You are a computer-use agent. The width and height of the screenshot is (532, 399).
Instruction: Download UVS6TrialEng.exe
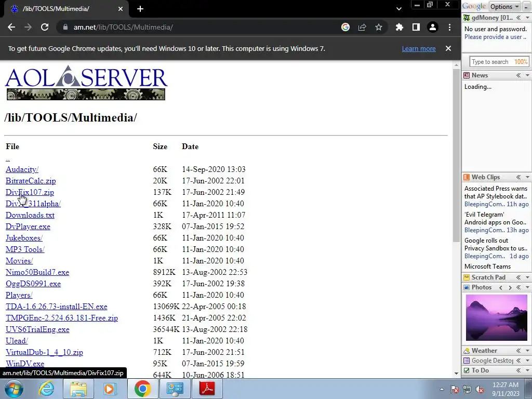pyautogui.click(x=37, y=329)
